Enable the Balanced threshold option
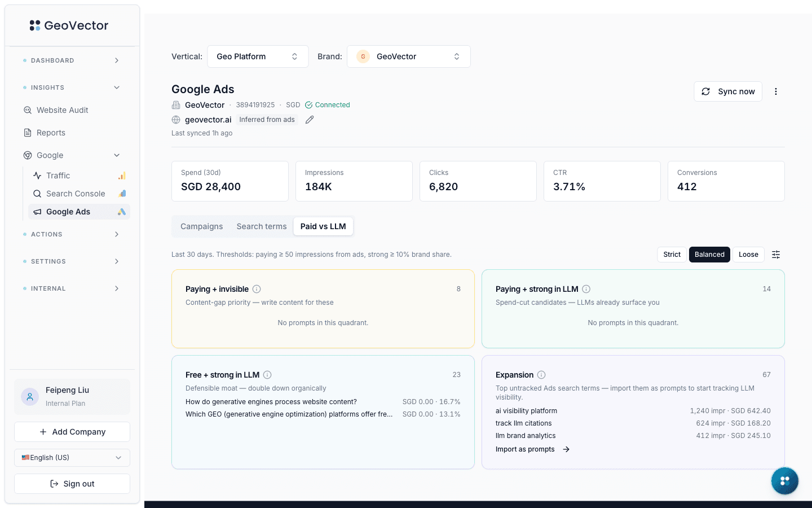The height and width of the screenshot is (508, 812). [709, 254]
